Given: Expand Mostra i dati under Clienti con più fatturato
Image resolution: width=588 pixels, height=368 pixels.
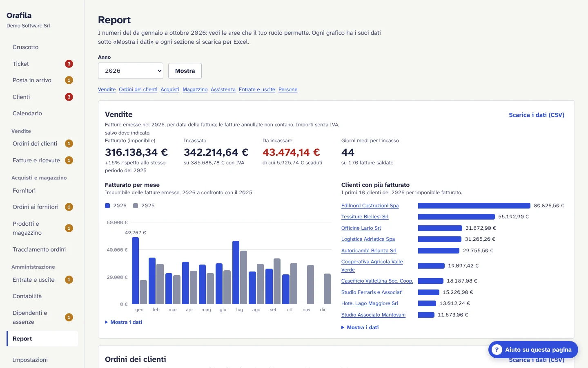Looking at the screenshot, I should pyautogui.click(x=360, y=328).
